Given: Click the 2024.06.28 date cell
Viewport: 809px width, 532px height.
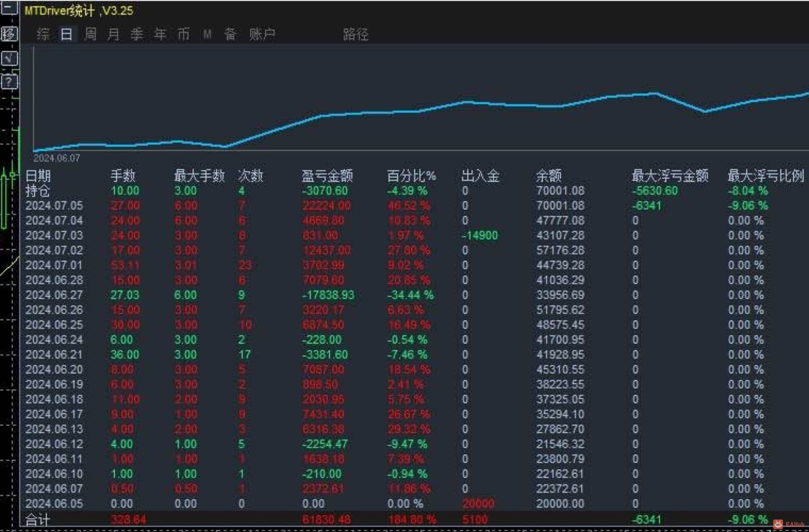Looking at the screenshot, I should 54,280.
